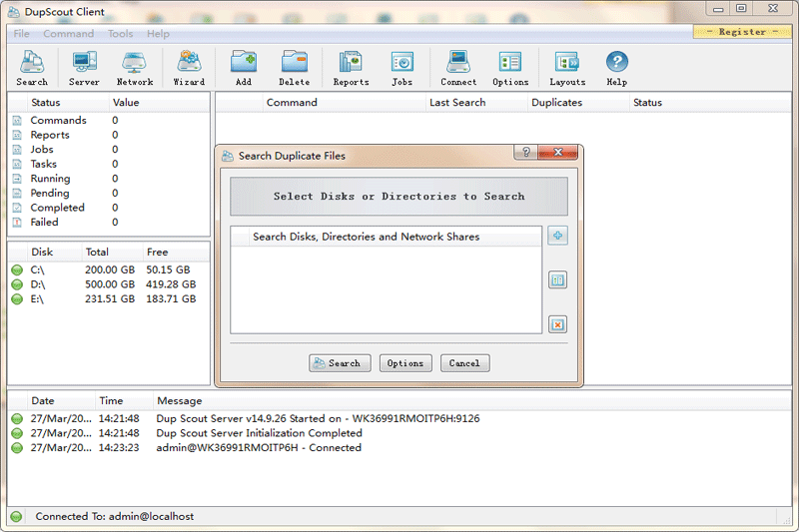
Task: Click the middle edit directories button in dialog
Action: [x=557, y=280]
